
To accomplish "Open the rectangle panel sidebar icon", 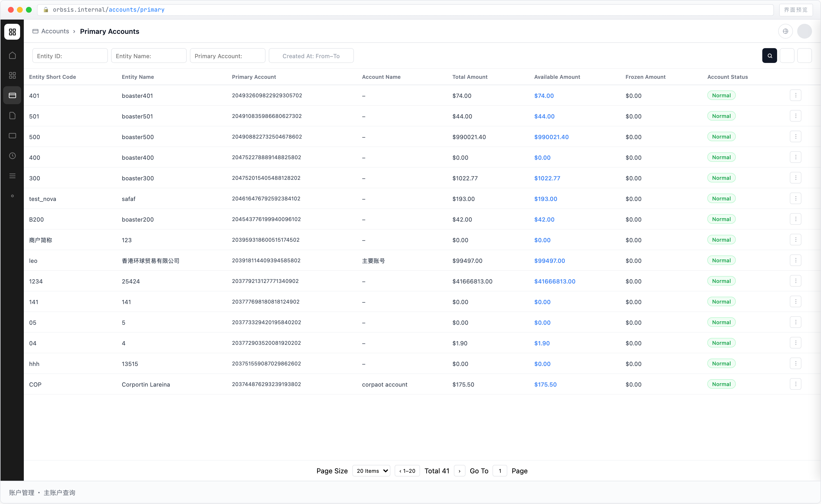I will pyautogui.click(x=12, y=136).
